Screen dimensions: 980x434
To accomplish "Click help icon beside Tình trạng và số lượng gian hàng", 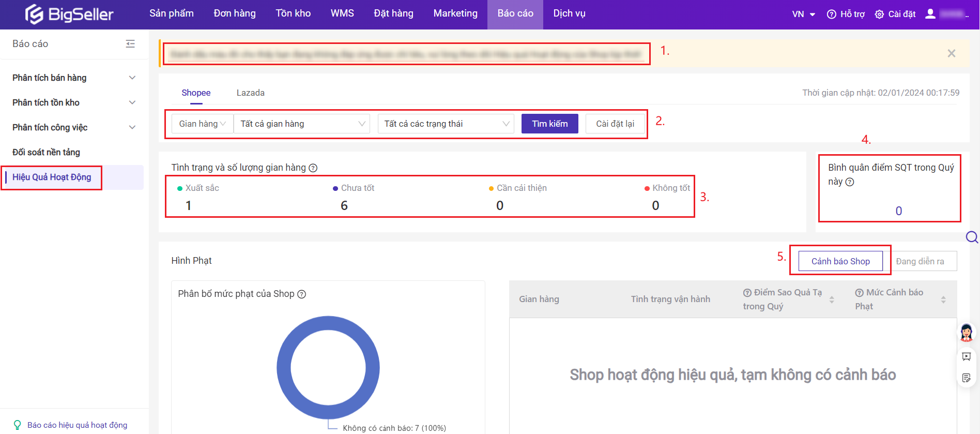I will [x=313, y=168].
